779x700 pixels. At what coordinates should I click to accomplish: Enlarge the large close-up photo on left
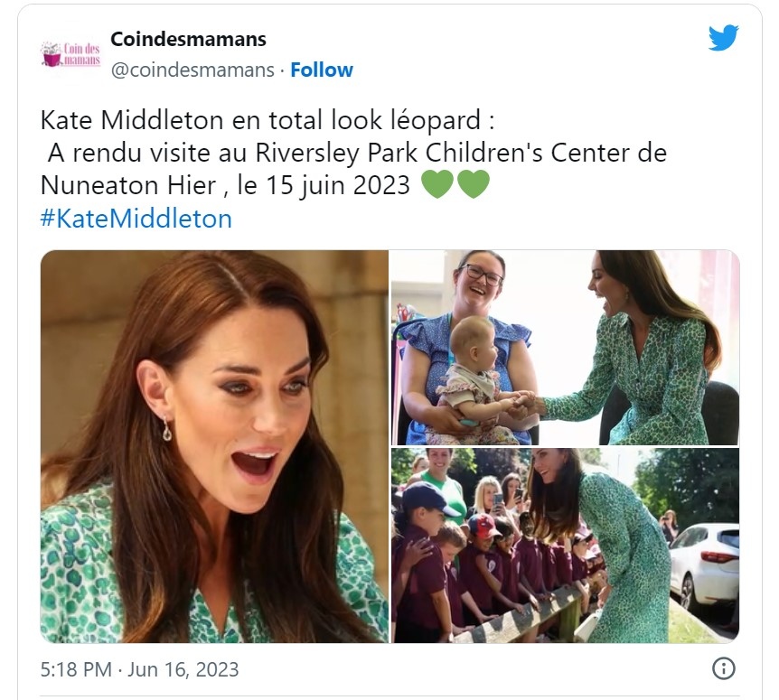214,446
